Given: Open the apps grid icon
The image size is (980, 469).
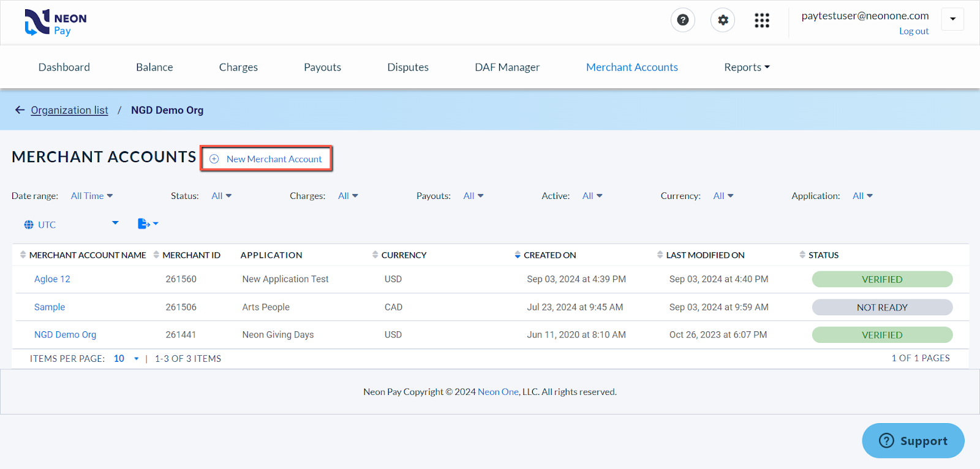Looking at the screenshot, I should tap(762, 21).
